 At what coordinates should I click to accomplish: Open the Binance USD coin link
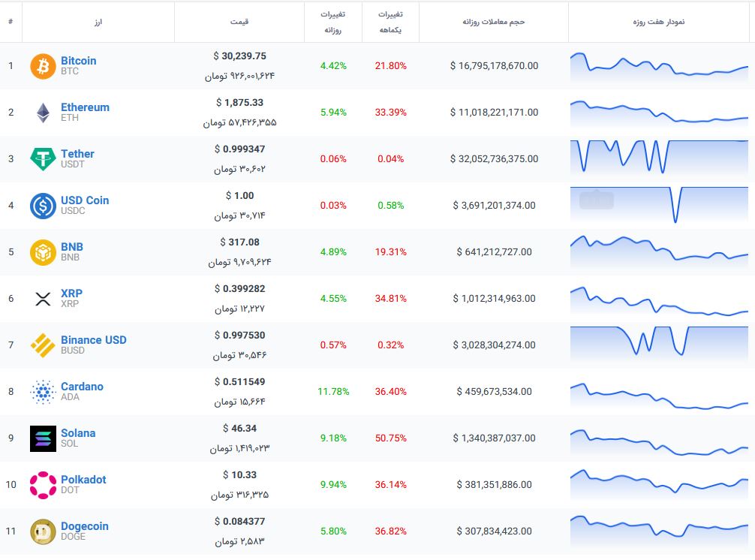pyautogui.click(x=93, y=340)
